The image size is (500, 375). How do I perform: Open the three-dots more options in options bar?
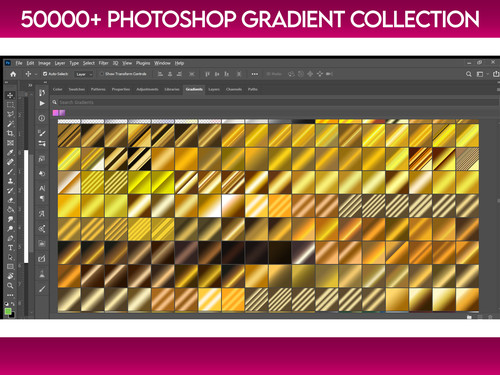pos(255,74)
